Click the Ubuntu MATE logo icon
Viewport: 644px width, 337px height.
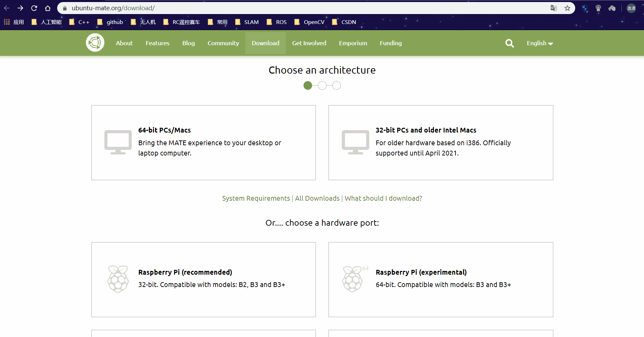(95, 43)
